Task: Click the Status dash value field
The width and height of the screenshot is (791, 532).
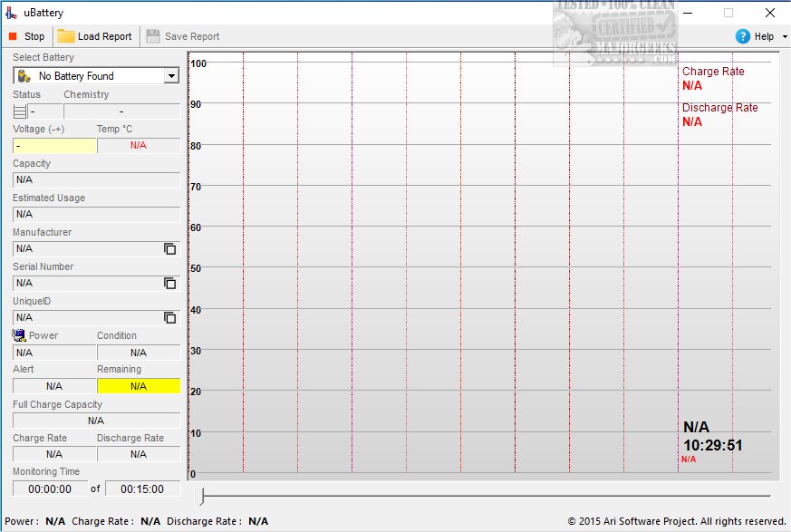Action: (x=45, y=111)
